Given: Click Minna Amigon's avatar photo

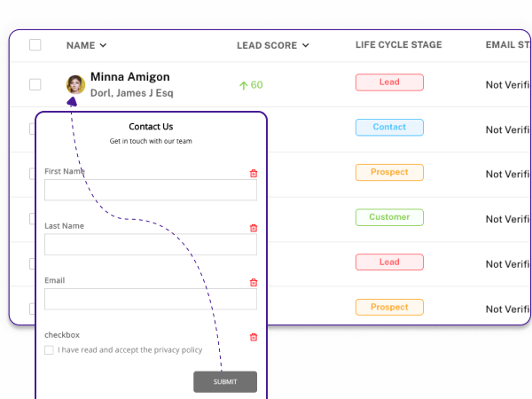Looking at the screenshot, I should 75,84.
